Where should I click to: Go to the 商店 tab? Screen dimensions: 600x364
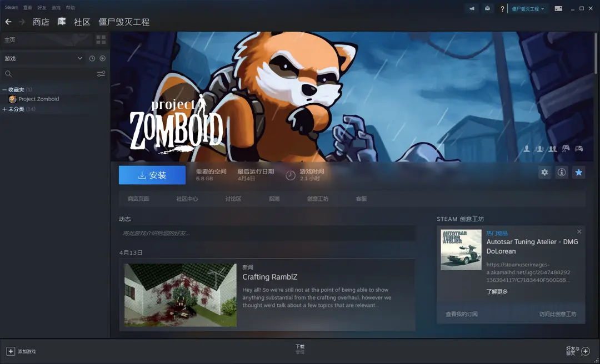(41, 22)
